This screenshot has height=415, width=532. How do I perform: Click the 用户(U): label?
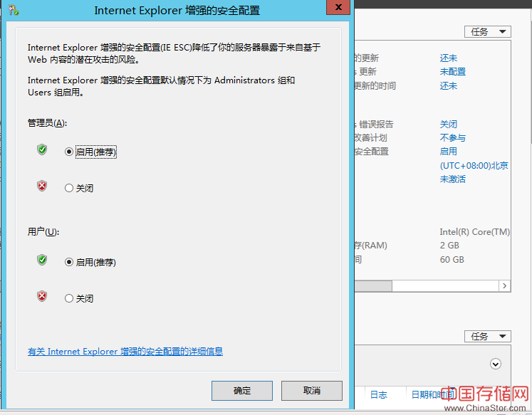(43, 232)
